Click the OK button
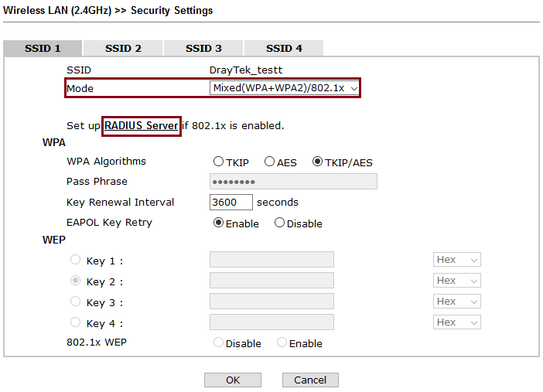The image size is (543, 392). point(233,380)
